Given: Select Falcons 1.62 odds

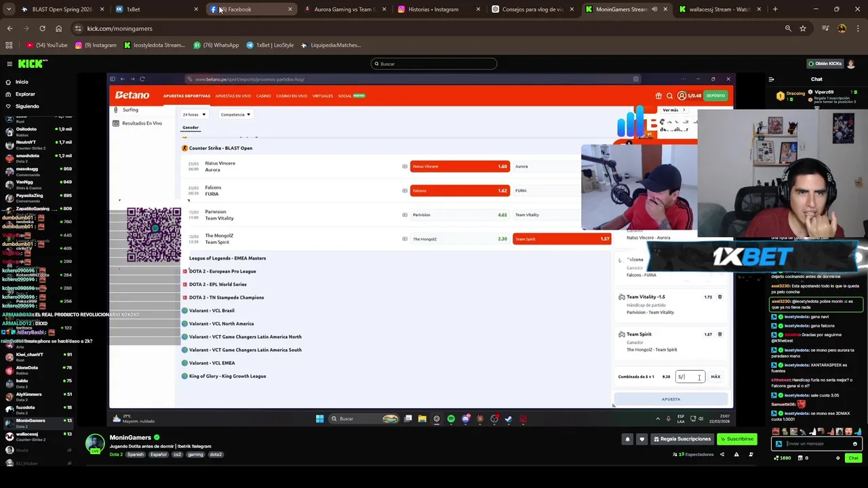Looking at the screenshot, I should tap(460, 191).
